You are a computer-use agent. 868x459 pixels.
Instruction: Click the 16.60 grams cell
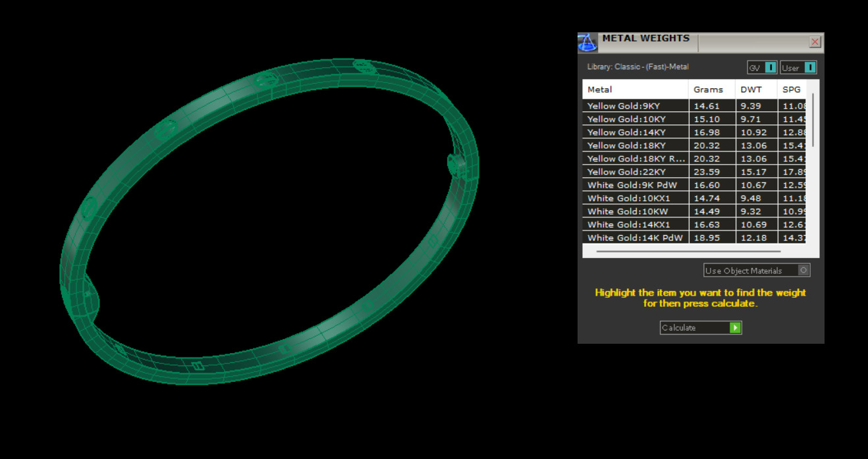pyautogui.click(x=712, y=185)
